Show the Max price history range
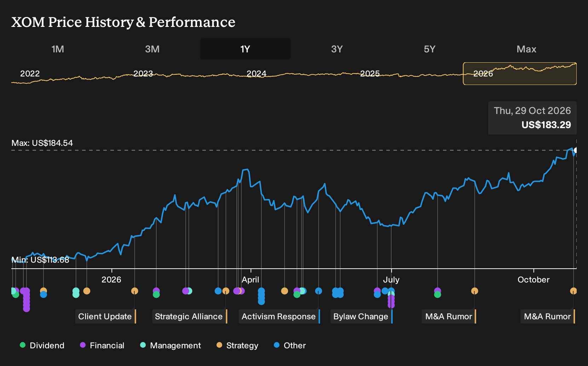 tap(526, 49)
